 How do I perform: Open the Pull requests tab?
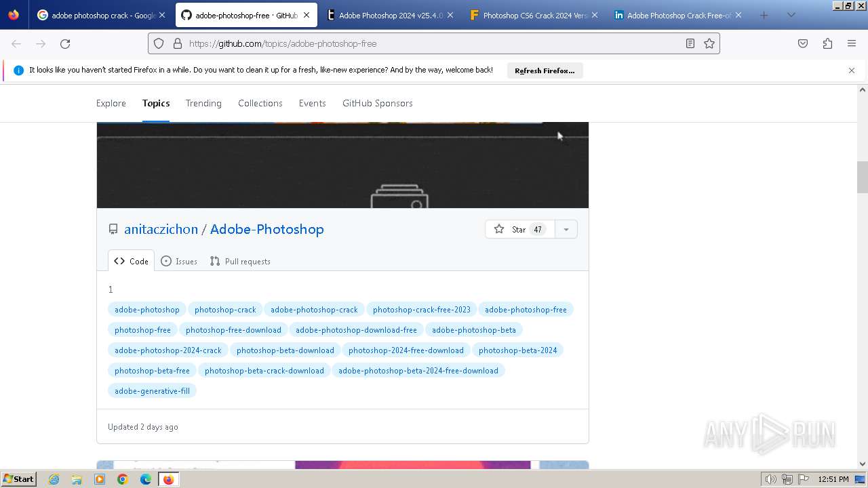pos(240,261)
